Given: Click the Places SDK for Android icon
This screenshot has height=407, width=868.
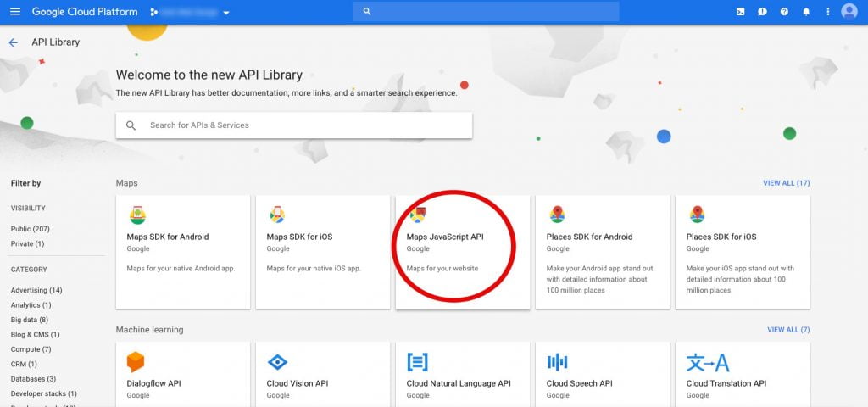Looking at the screenshot, I should (557, 215).
